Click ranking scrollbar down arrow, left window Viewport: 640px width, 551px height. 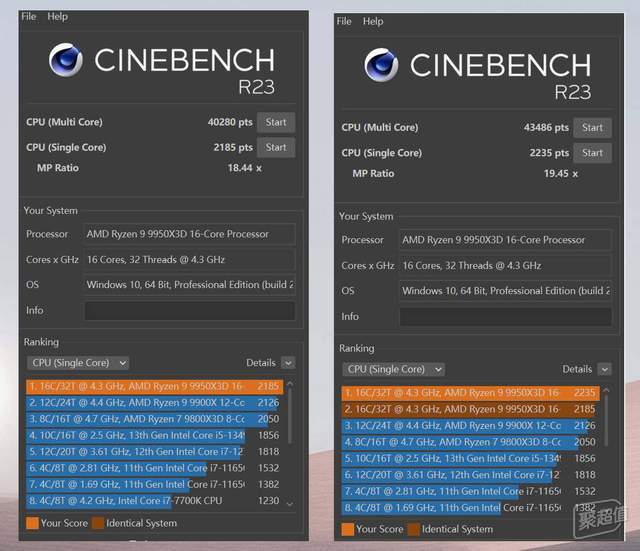point(290,504)
